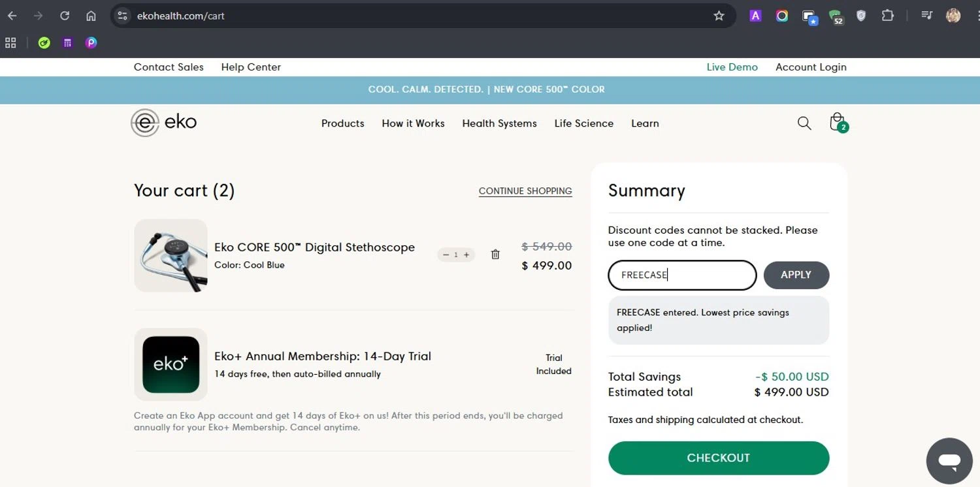Click the browser forward arrow
The width and height of the screenshot is (980, 487).
tap(39, 16)
